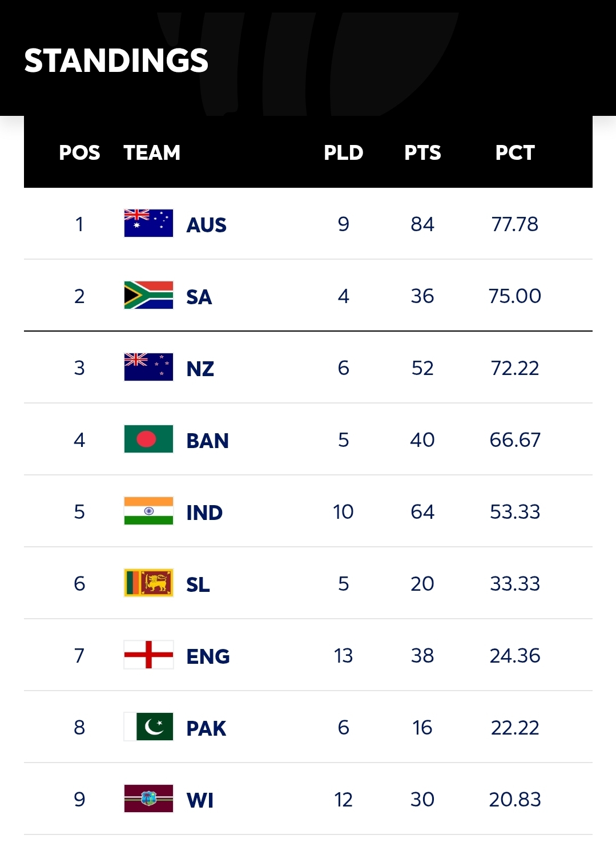Select Pakistan's 22.22 percentage value
616x847 pixels.
coord(515,727)
